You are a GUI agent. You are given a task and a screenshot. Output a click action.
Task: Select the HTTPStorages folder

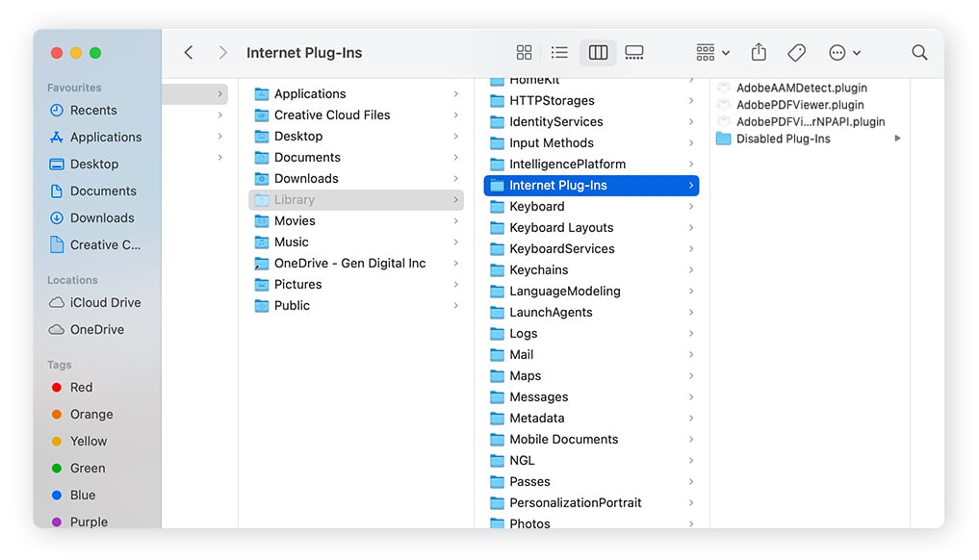point(591,100)
